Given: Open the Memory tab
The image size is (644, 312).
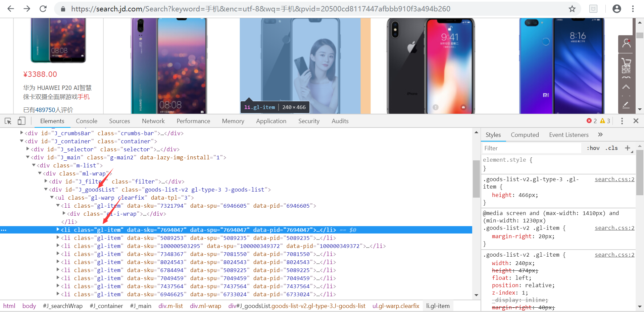Looking at the screenshot, I should (233, 121).
